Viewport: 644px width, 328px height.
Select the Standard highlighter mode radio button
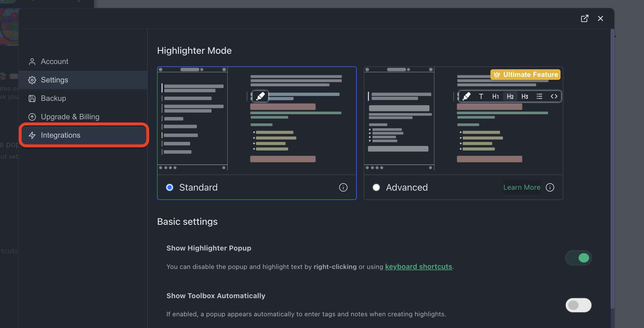click(x=170, y=187)
